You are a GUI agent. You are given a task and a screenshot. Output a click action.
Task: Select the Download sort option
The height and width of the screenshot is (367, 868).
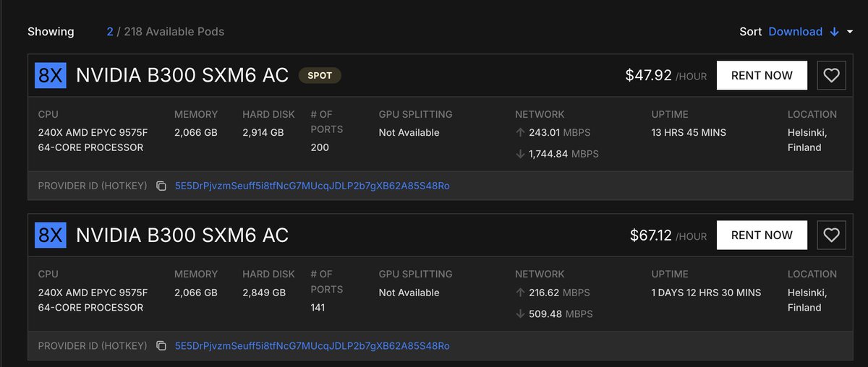(795, 32)
